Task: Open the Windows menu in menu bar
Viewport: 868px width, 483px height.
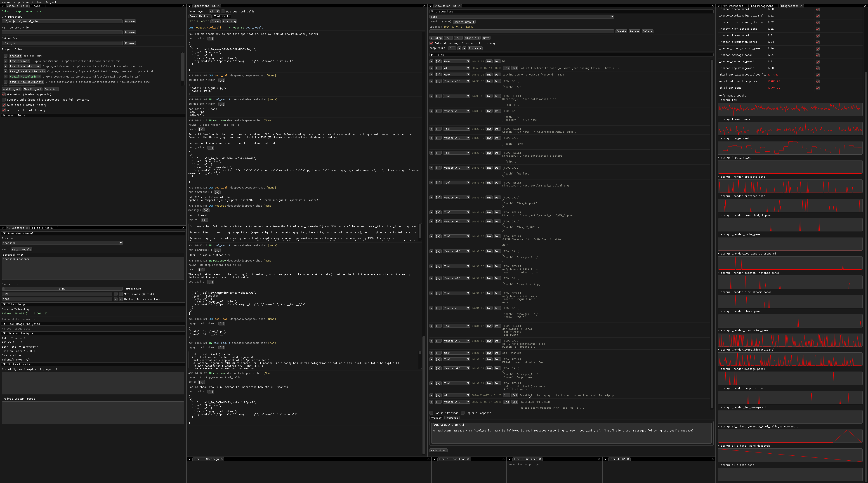Action: pos(37,2)
